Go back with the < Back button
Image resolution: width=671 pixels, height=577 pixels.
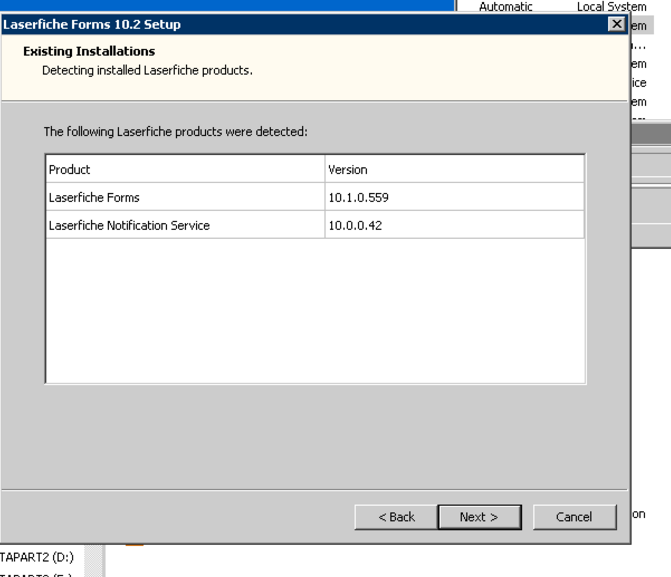pyautogui.click(x=396, y=517)
